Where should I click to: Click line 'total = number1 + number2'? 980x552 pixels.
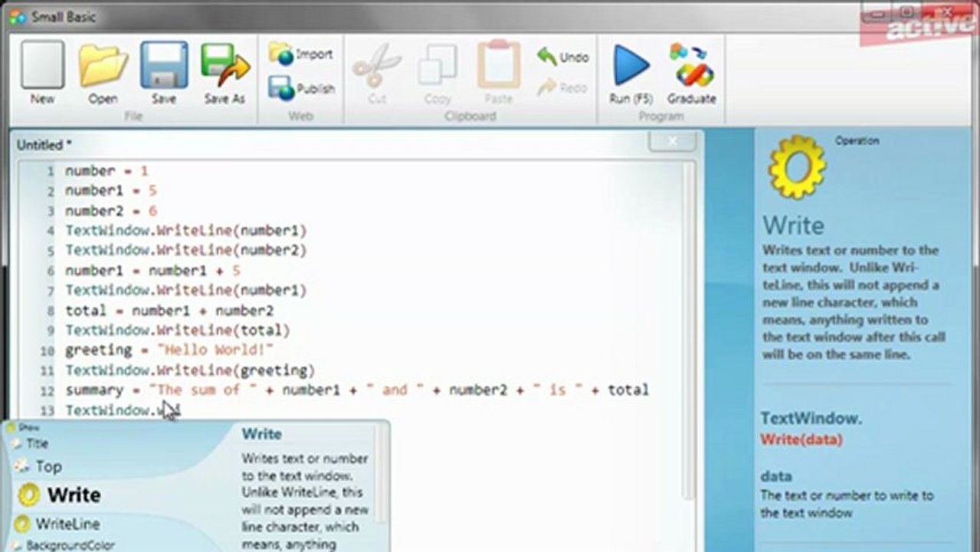(169, 310)
